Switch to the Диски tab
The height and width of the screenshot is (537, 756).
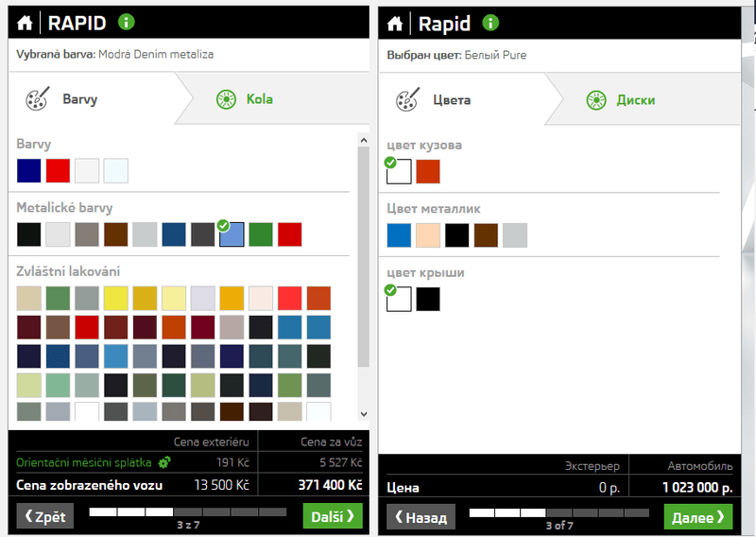coord(646,100)
